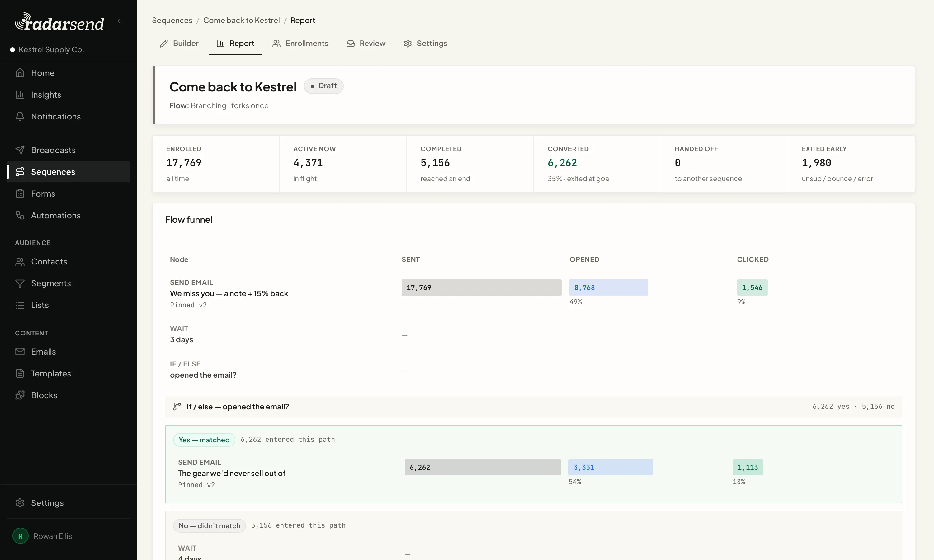This screenshot has height=560, width=934.
Task: Click 'We miss you — a note + 15% back'
Action: pos(229,294)
